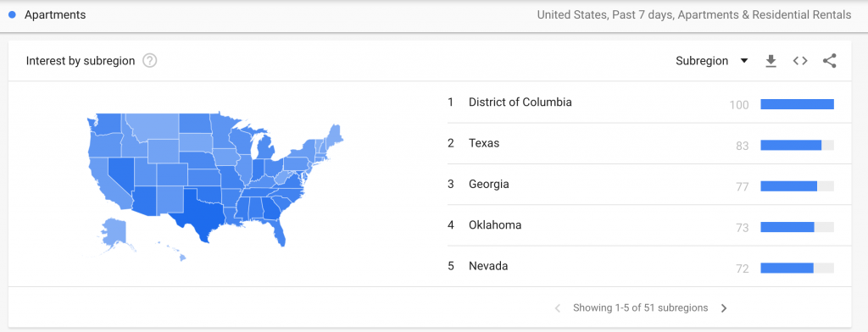
Task: Click the Apartments search term label
Action: click(x=55, y=15)
